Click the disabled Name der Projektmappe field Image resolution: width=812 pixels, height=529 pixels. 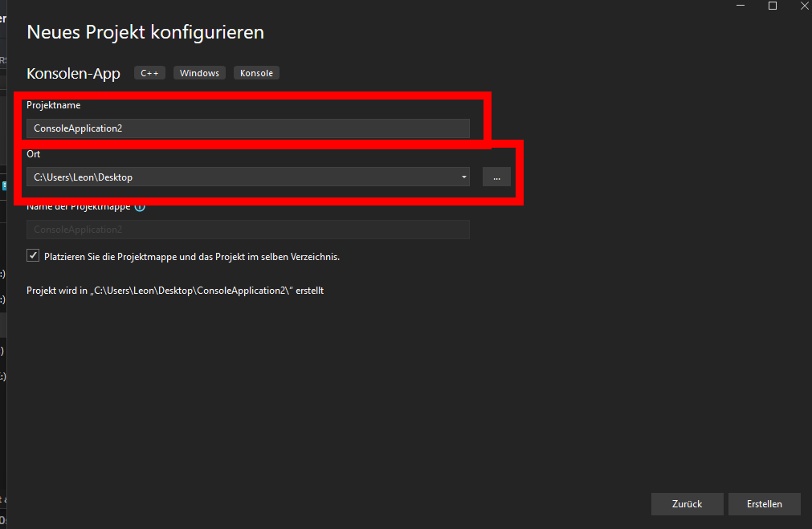(x=247, y=230)
